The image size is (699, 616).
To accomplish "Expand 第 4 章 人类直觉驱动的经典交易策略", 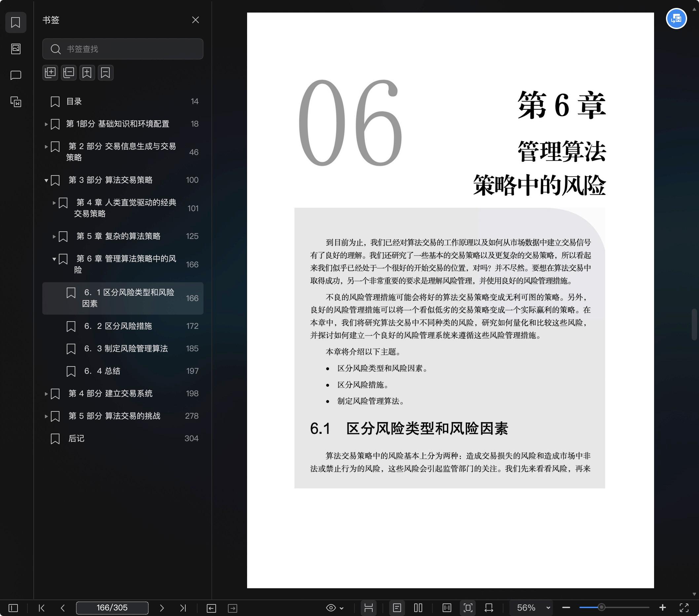I will 54,203.
